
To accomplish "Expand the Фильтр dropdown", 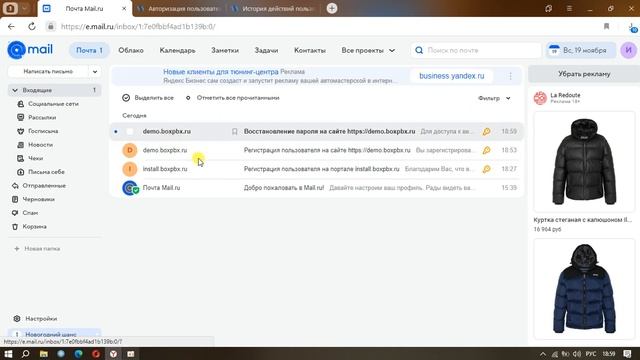I will click(494, 98).
